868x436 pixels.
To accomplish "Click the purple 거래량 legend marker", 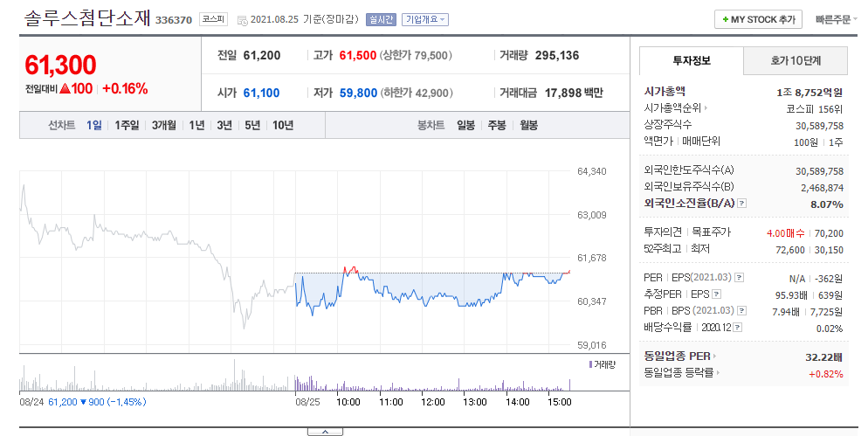I will (590, 364).
